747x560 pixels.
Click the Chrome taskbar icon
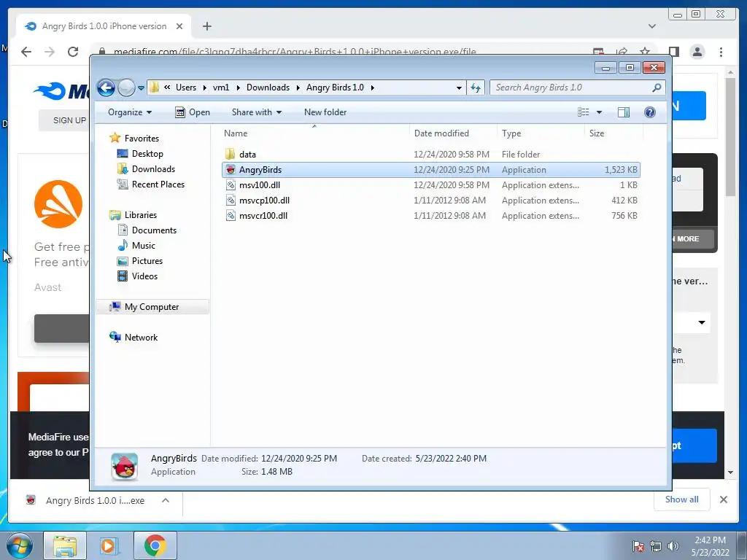pos(155,545)
